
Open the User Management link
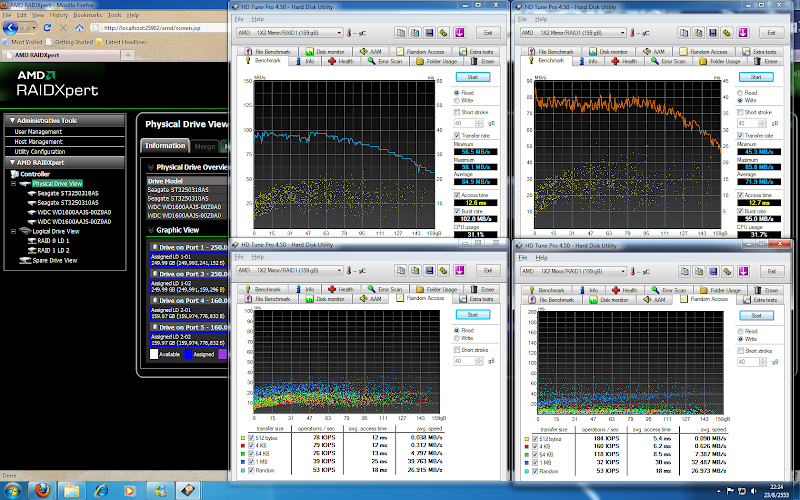[38, 131]
